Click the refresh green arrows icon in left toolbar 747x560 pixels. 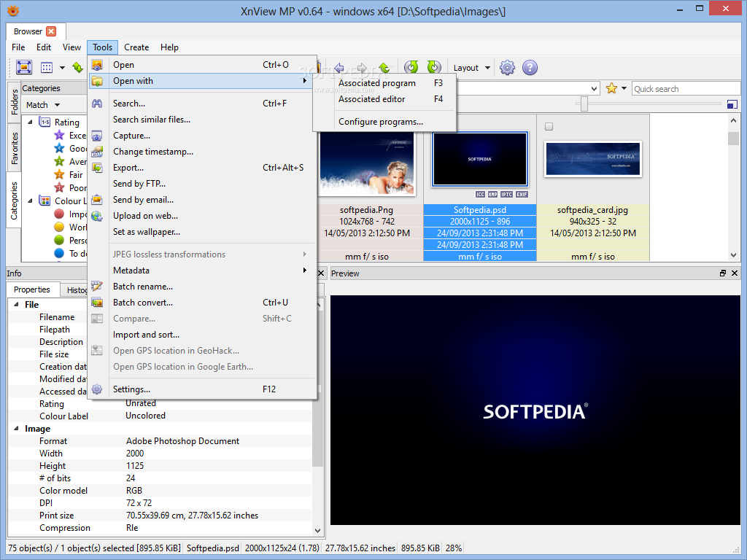[x=77, y=68]
